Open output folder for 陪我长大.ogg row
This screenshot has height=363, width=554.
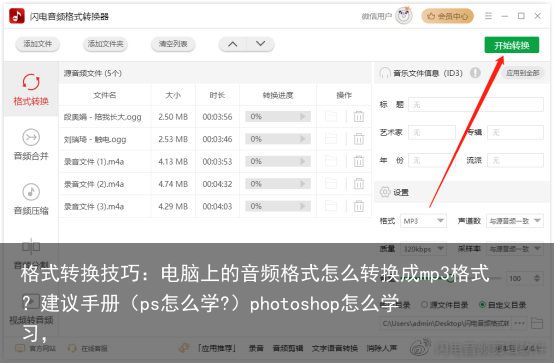(x=331, y=117)
